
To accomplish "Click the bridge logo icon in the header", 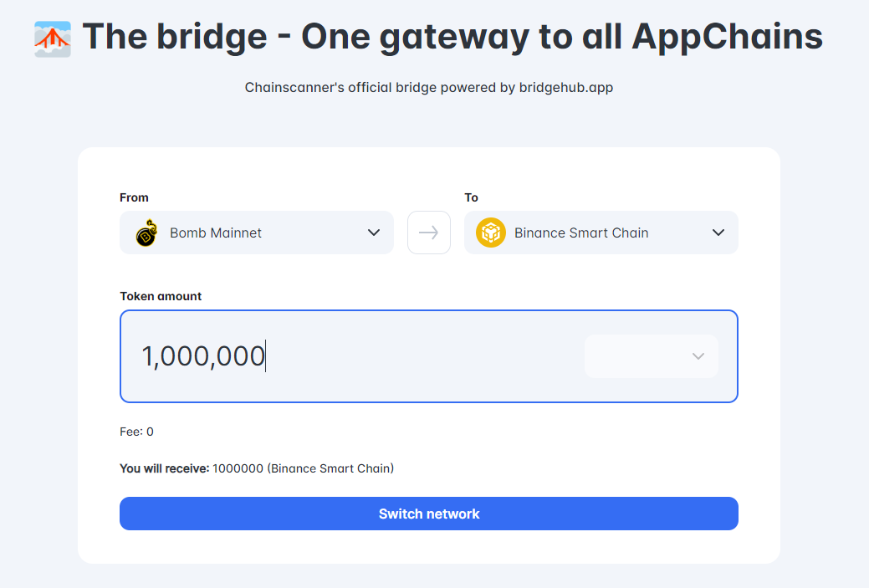I will tap(53, 38).
